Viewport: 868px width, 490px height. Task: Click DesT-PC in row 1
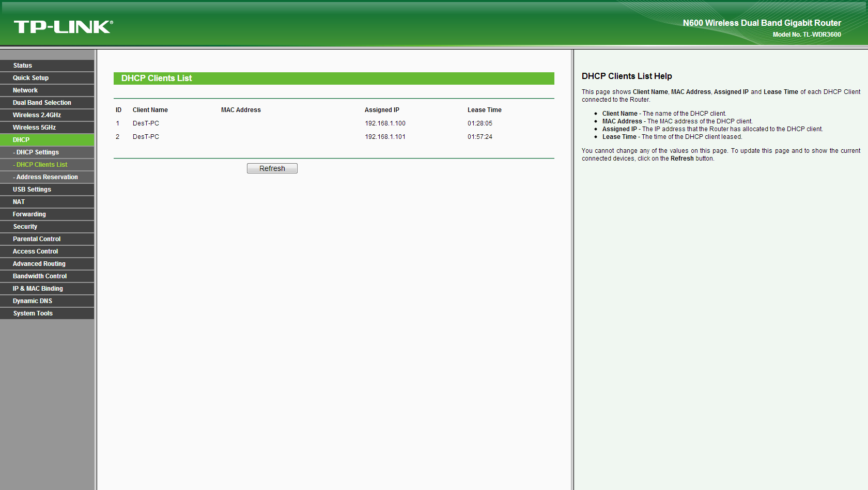click(146, 123)
